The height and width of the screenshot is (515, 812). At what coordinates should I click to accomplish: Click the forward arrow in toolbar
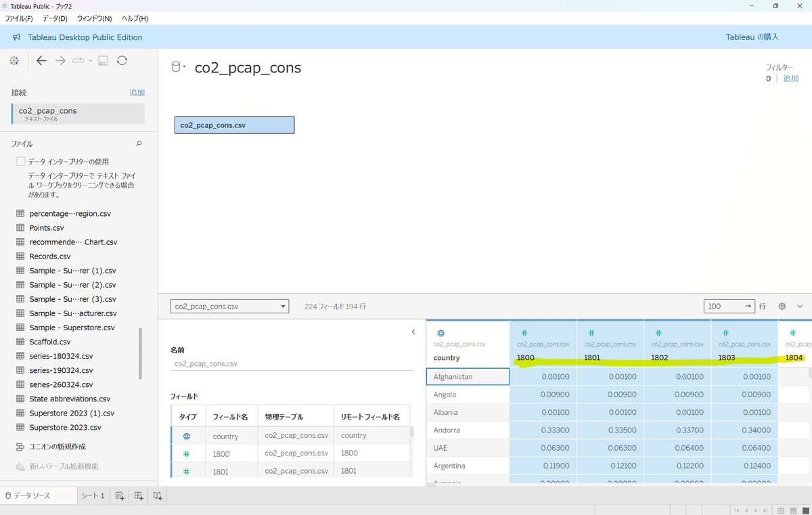[60, 61]
